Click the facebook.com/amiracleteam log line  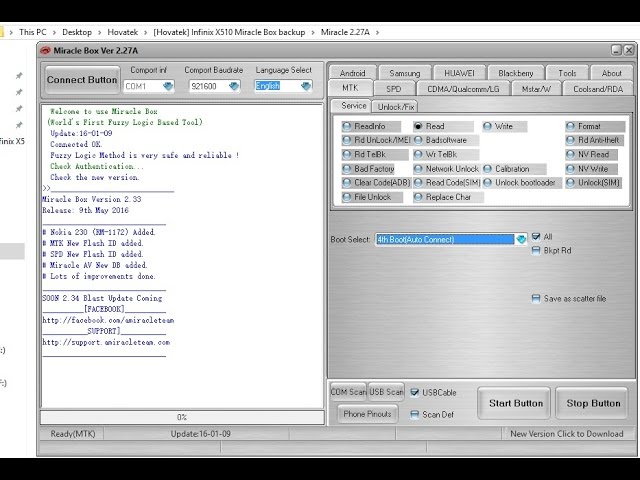coord(108,320)
